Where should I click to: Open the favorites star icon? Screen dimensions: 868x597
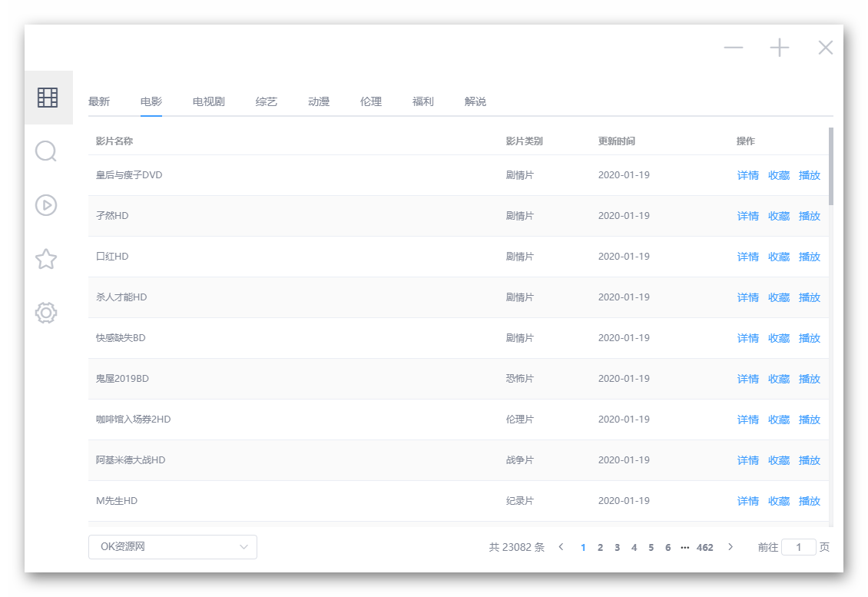click(46, 259)
